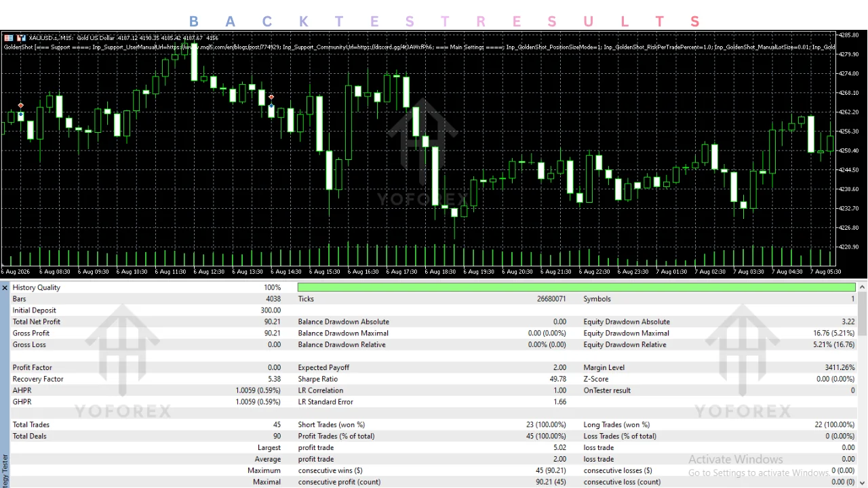Click the Symbols label
Screen dimensions: 868x488
pyautogui.click(x=597, y=299)
